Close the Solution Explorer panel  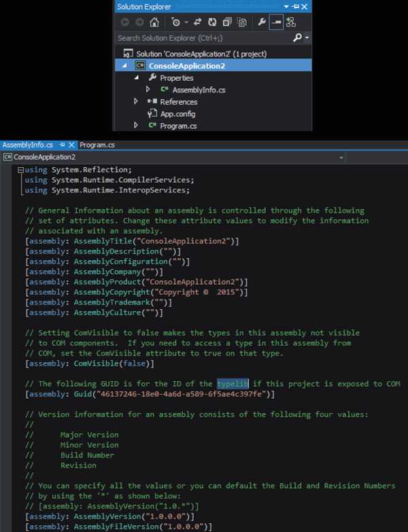pos(305,7)
